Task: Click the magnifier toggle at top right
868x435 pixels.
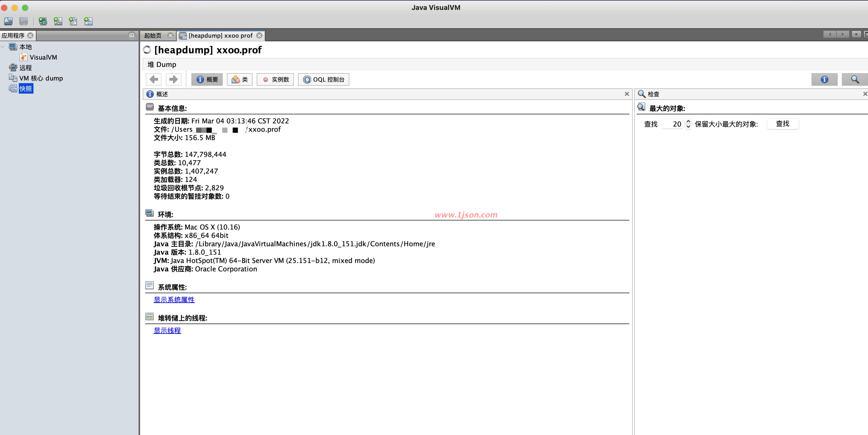Action: coord(854,79)
